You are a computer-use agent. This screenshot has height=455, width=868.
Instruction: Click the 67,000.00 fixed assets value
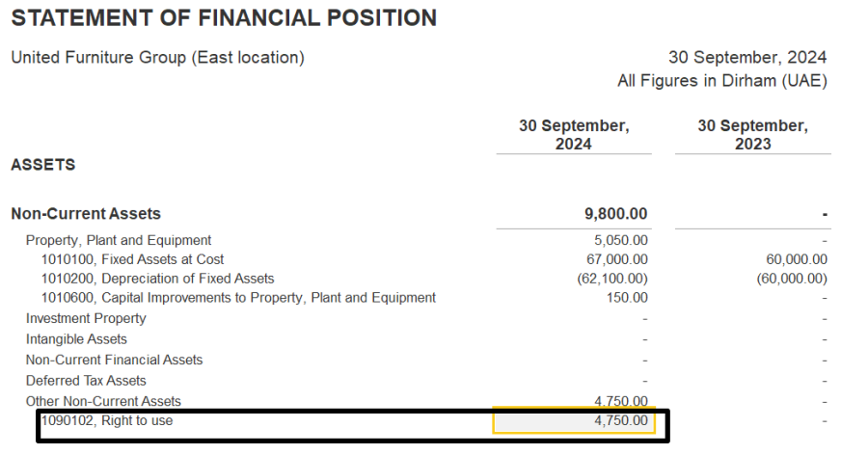click(617, 259)
